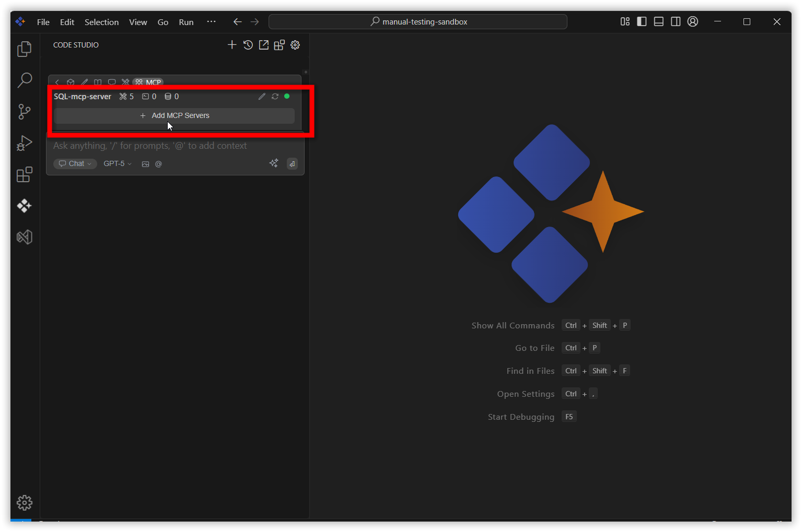Click the back chevron in context toolbar
The height and width of the screenshot is (532, 802).
(x=57, y=82)
